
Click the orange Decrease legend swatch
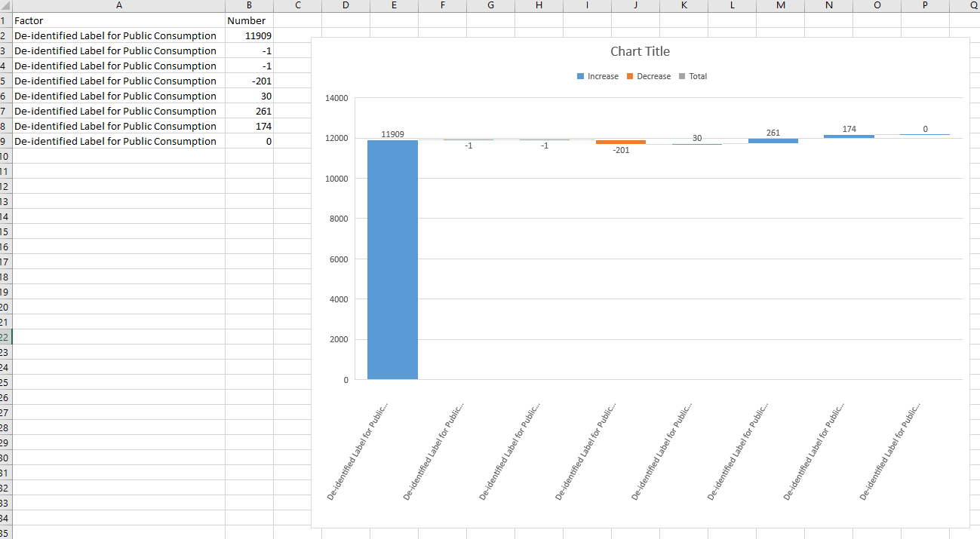tap(630, 76)
